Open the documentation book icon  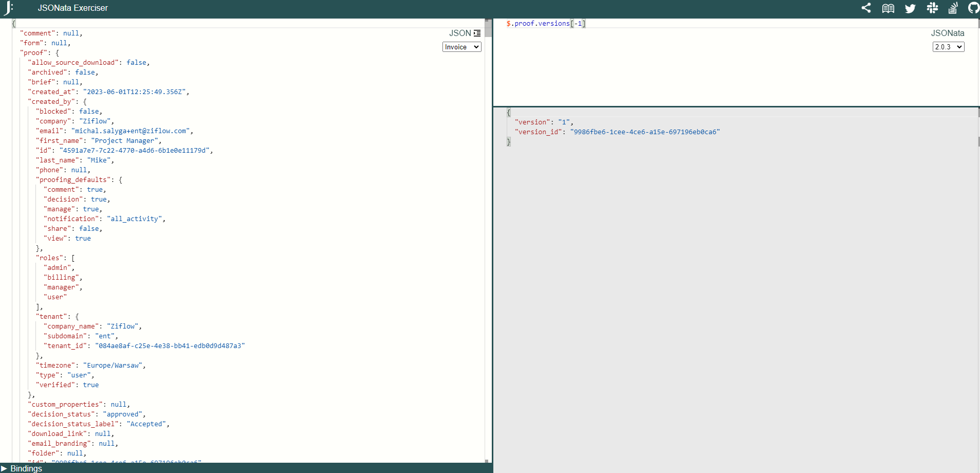[x=888, y=8]
